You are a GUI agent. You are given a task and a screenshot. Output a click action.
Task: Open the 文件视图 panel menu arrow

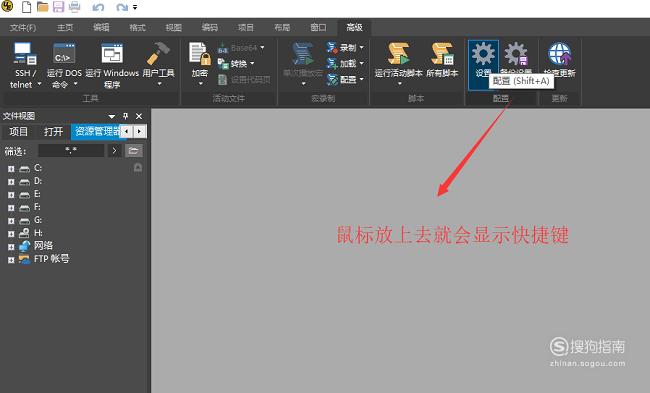[112, 116]
